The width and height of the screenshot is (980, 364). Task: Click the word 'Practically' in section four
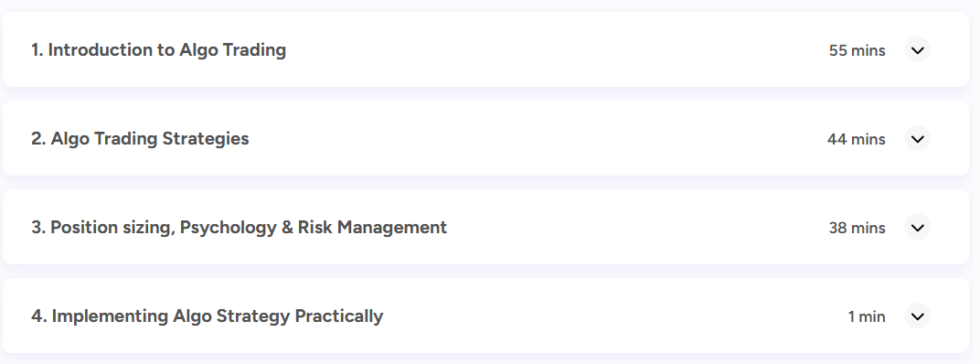click(x=339, y=316)
